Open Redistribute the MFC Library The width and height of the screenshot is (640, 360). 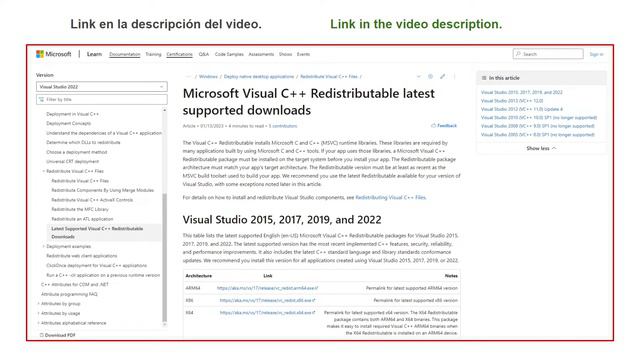[80, 209]
